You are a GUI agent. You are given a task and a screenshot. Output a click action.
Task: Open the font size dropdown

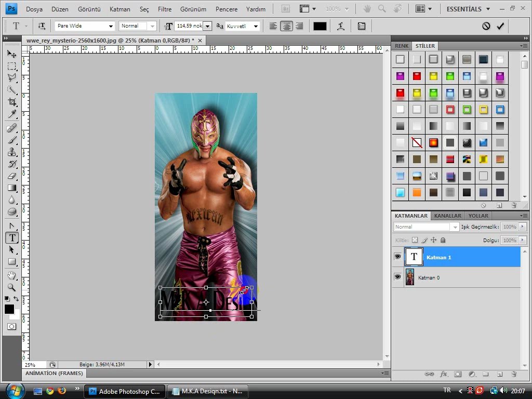[x=208, y=26]
